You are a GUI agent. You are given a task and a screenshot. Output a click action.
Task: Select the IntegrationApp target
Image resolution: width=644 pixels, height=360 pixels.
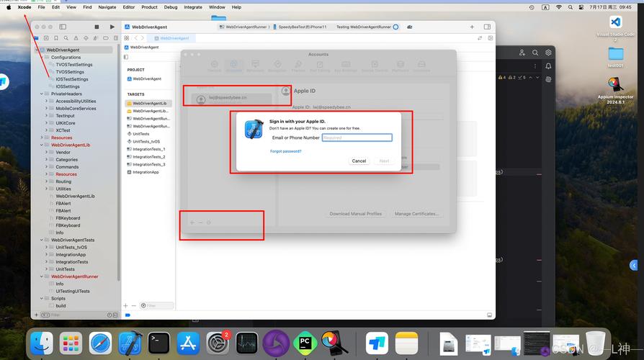point(146,172)
